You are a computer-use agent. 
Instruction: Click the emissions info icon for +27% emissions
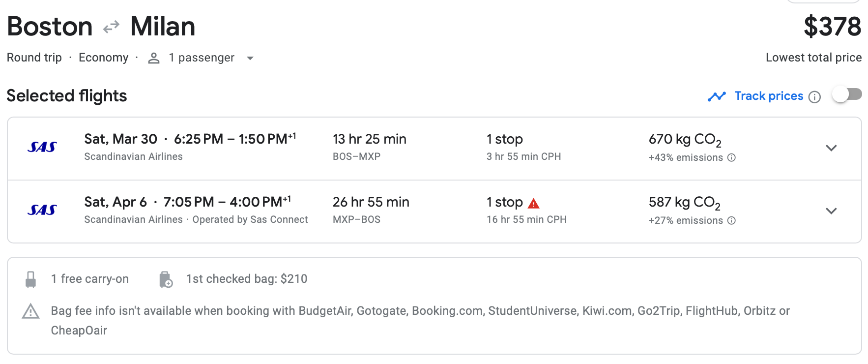pyautogui.click(x=731, y=220)
